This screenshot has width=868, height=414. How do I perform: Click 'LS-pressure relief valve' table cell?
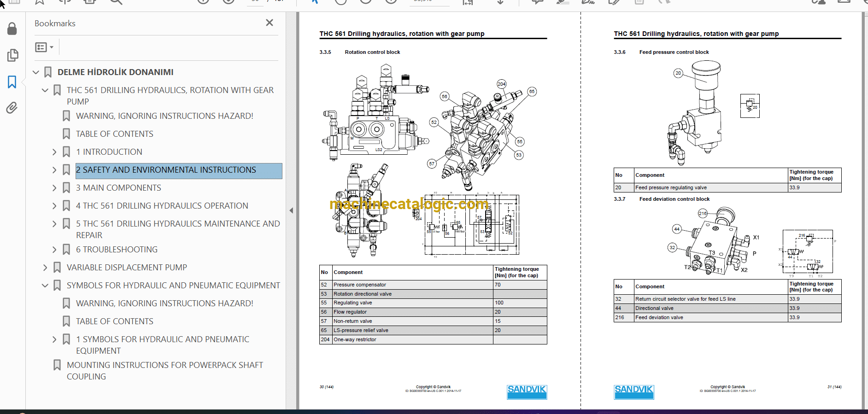pyautogui.click(x=412, y=330)
